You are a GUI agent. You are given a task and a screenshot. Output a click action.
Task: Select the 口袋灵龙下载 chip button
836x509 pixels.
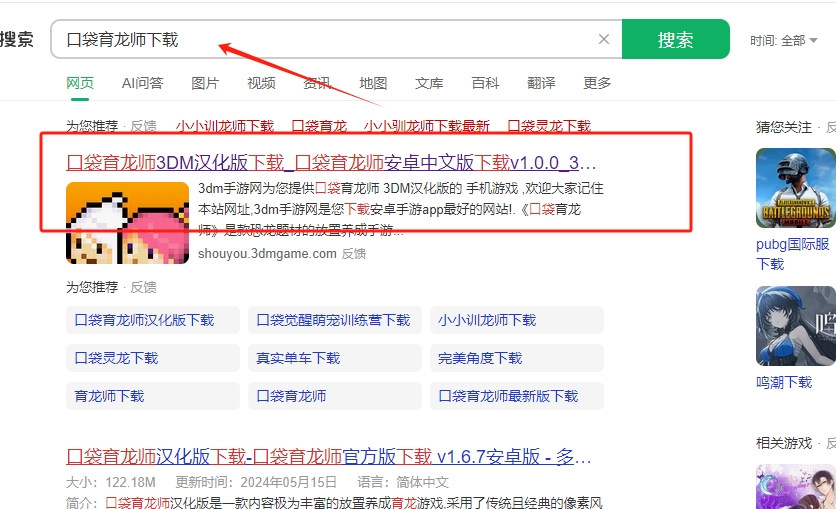152,358
